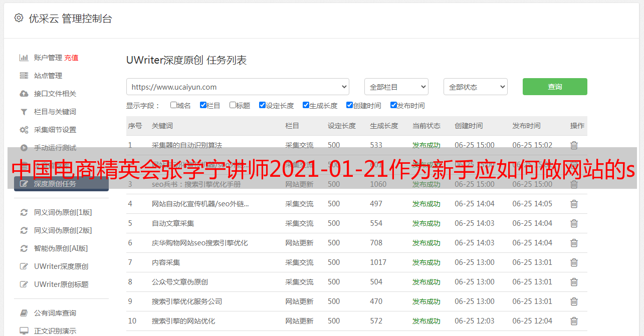Viewport: 644px width, 336px height.
Task: Delete task 4 网站自动化宣传机器 via trash icon
Action: tap(574, 204)
